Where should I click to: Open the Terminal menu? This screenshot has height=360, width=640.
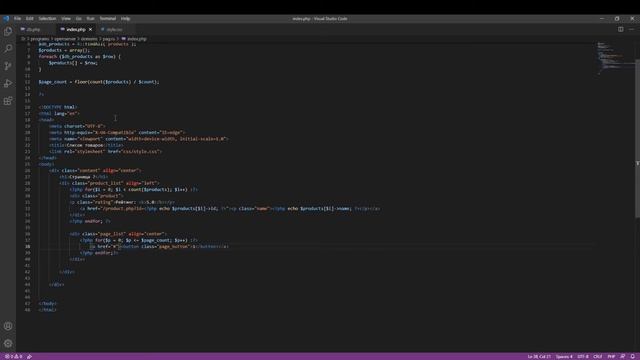tap(108, 18)
